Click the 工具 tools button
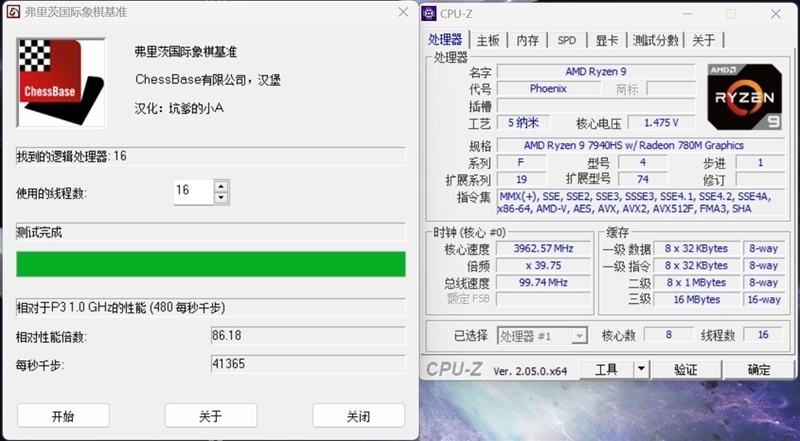The width and height of the screenshot is (800, 441). click(x=607, y=370)
